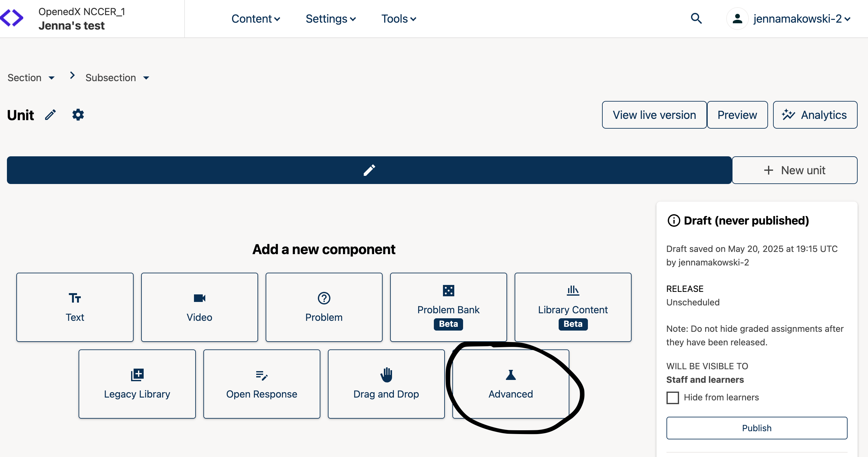Click the New unit button
Screen dimensions: 868x457
[794, 170]
